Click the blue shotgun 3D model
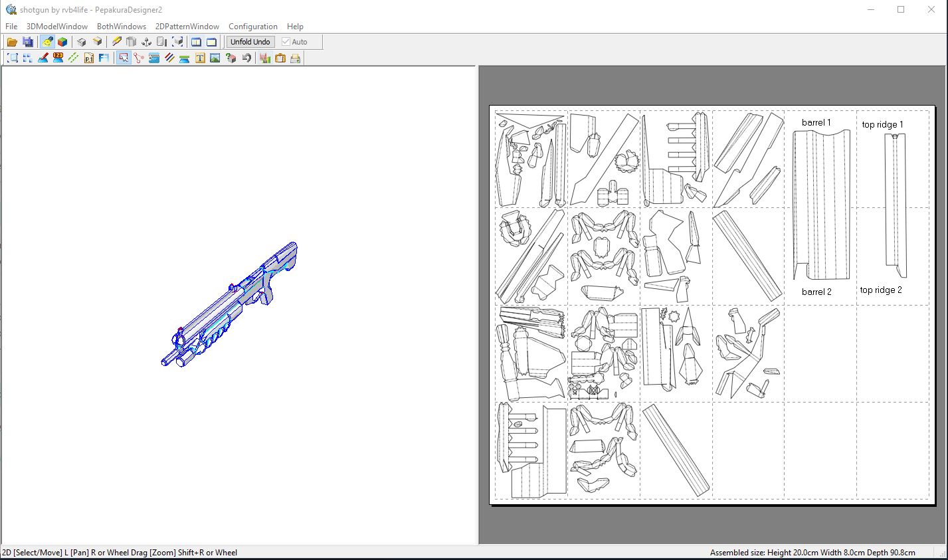The width and height of the screenshot is (948, 560). (229, 304)
